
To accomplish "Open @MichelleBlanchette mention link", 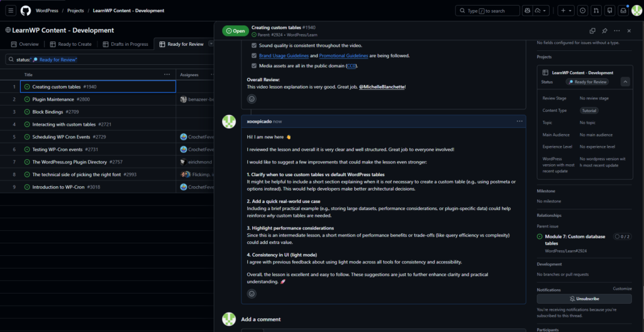I will coord(382,87).
